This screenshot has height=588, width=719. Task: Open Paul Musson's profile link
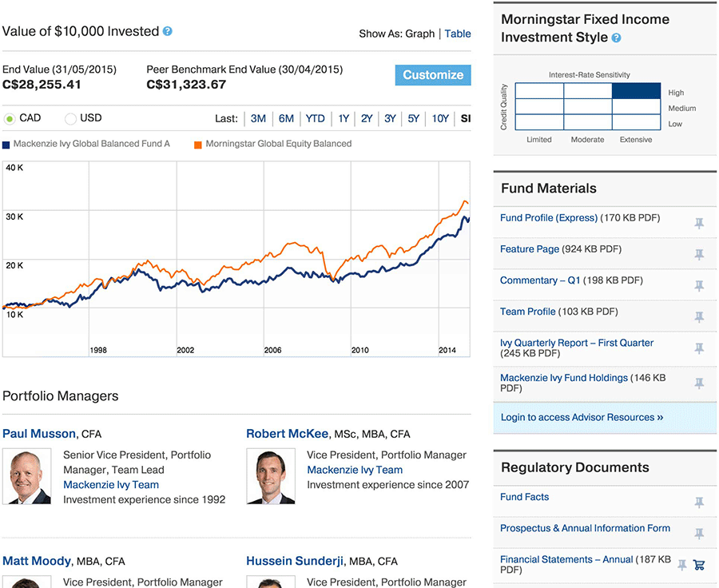(39, 434)
